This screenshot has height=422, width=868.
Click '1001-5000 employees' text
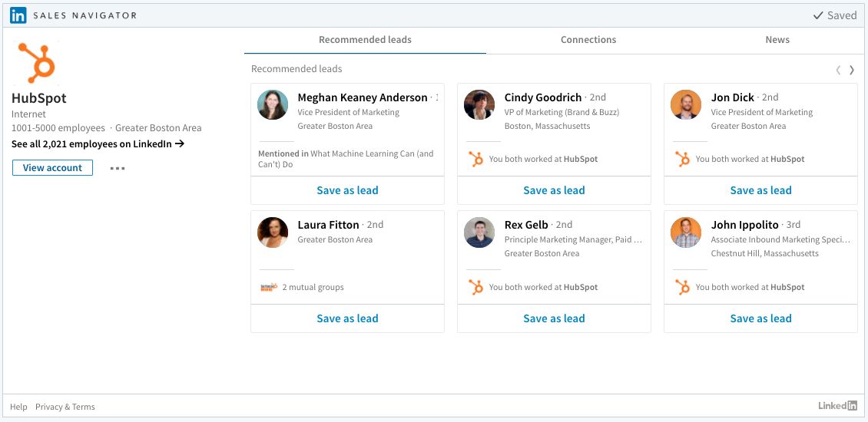click(58, 128)
